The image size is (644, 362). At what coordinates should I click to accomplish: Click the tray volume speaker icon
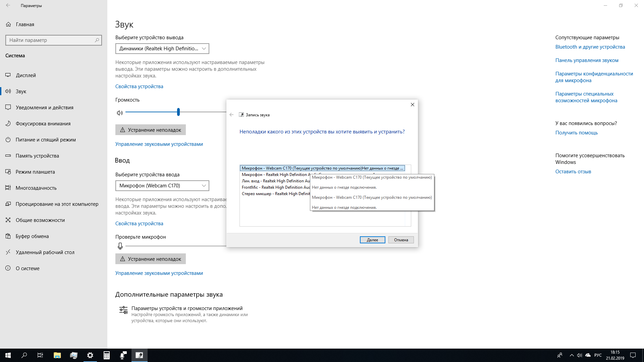point(580,355)
